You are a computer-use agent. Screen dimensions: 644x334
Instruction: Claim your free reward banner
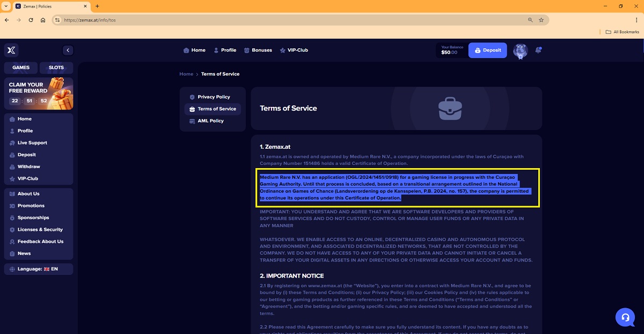point(39,93)
